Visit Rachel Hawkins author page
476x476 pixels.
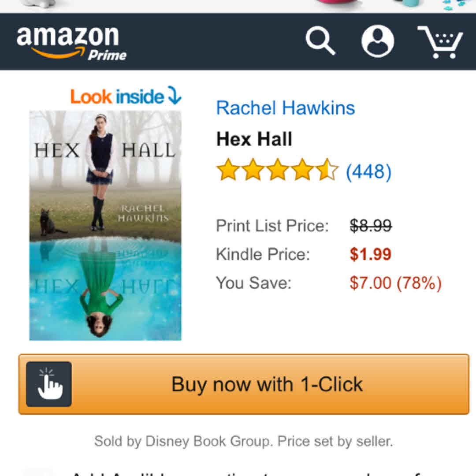285,108
